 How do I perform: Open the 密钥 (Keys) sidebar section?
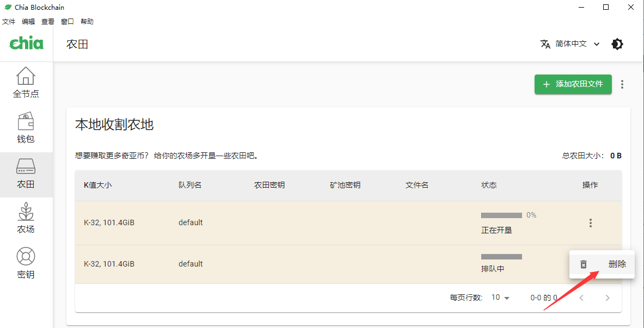[26, 264]
